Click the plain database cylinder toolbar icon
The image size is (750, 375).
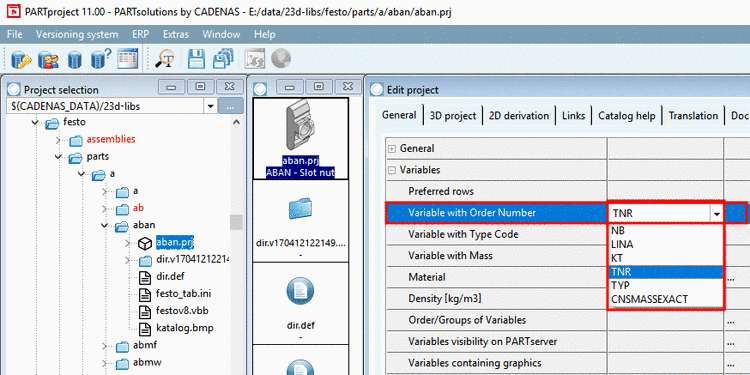[x=75, y=59]
